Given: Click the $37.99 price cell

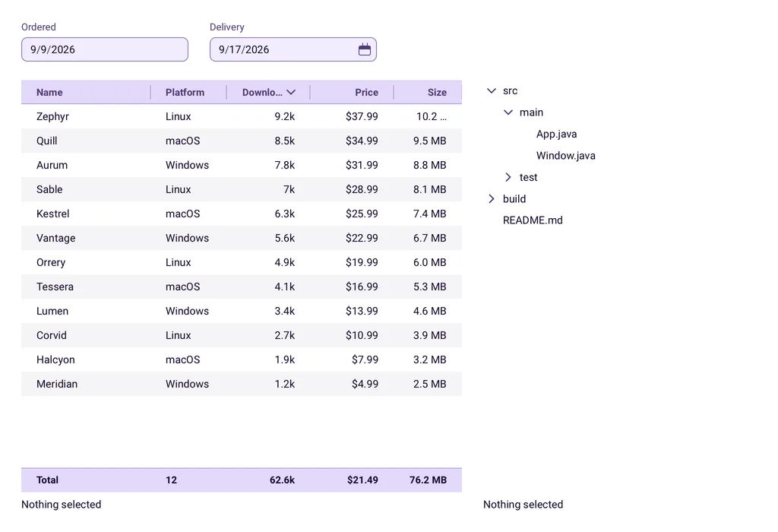Looking at the screenshot, I should click(362, 116).
